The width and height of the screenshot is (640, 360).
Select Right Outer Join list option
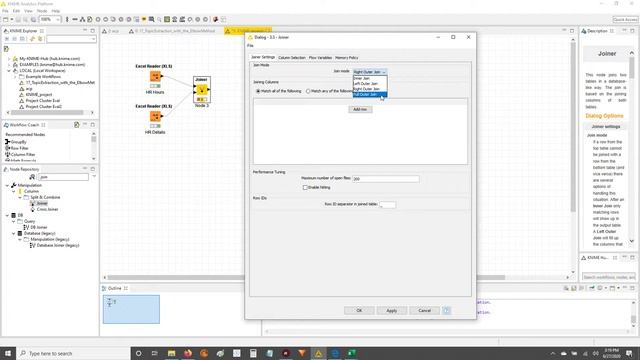tap(370, 89)
